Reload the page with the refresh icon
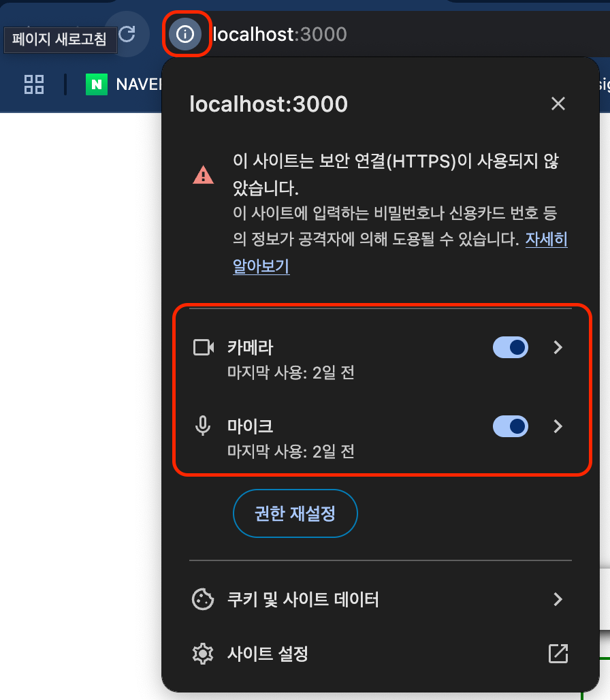Viewport: 610px width, 700px height. click(x=127, y=34)
